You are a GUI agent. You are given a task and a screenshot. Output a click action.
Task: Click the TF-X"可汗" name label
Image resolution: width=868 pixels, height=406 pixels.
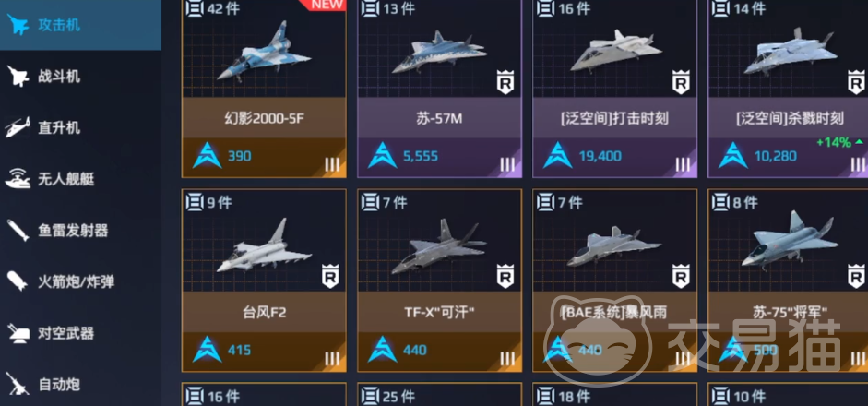tap(439, 313)
